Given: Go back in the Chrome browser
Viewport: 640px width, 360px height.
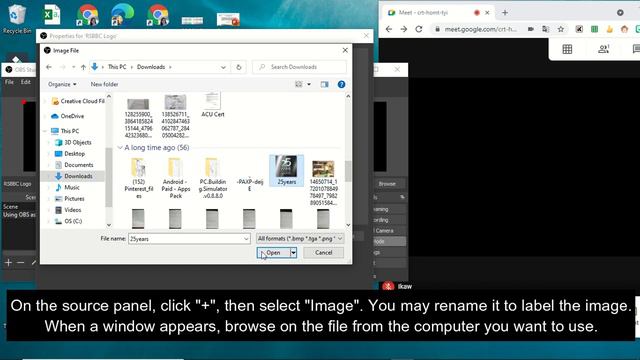Looking at the screenshot, I should pyautogui.click(x=389, y=29).
